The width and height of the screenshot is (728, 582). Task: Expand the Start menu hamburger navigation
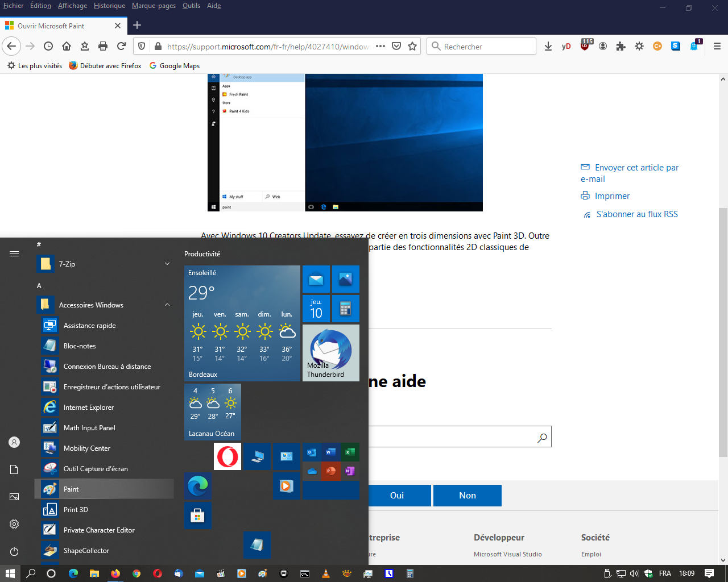(14, 254)
